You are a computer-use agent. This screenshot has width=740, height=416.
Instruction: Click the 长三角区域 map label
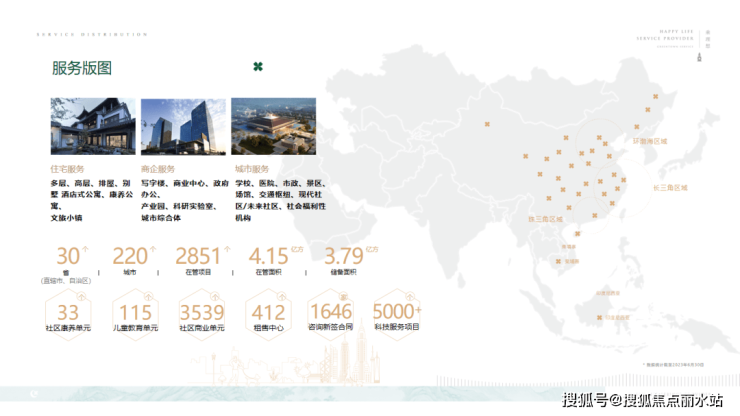(x=670, y=187)
